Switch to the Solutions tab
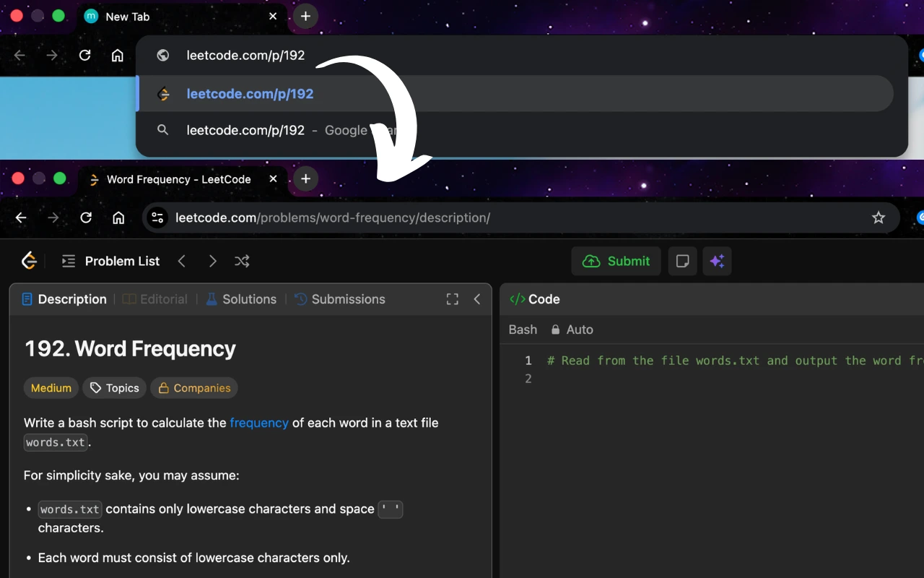Screen dimensions: 924x578 click(241, 299)
